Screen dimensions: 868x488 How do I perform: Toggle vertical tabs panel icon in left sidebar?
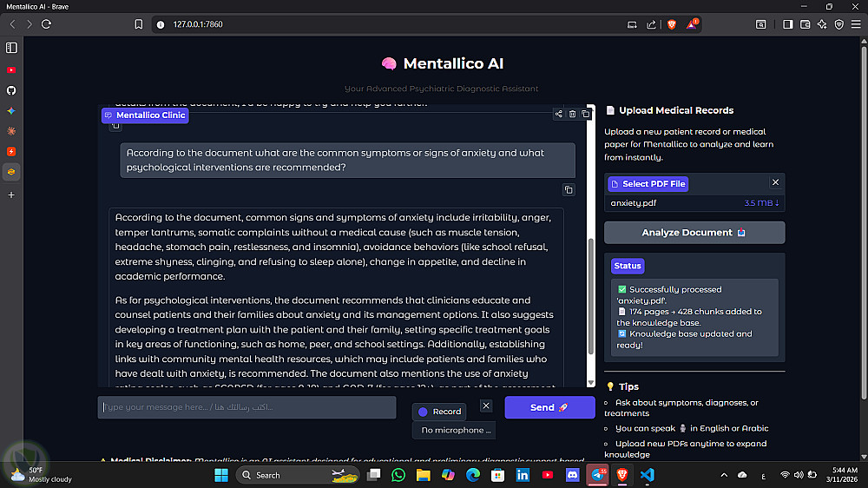(11, 48)
